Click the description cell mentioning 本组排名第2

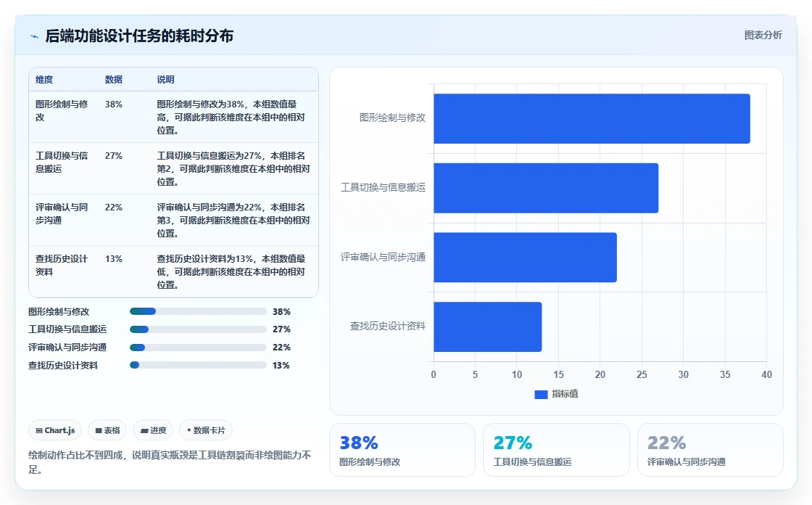pos(233,169)
